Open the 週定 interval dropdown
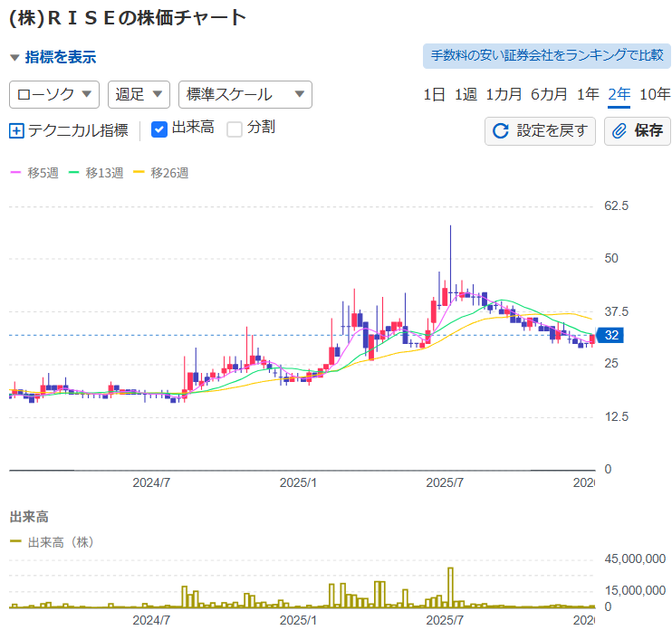The image size is (672, 630). click(x=139, y=94)
